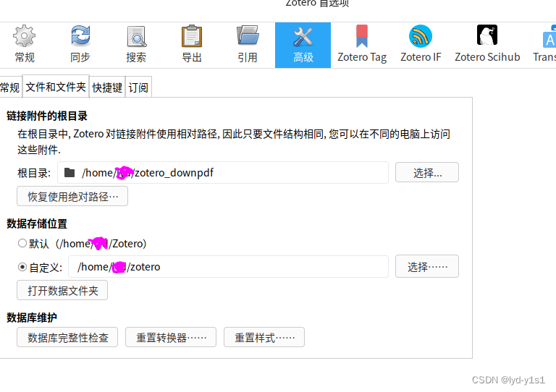Open the 常规 general preferences pane
Screen dimensions: 556x392
(x=25, y=45)
